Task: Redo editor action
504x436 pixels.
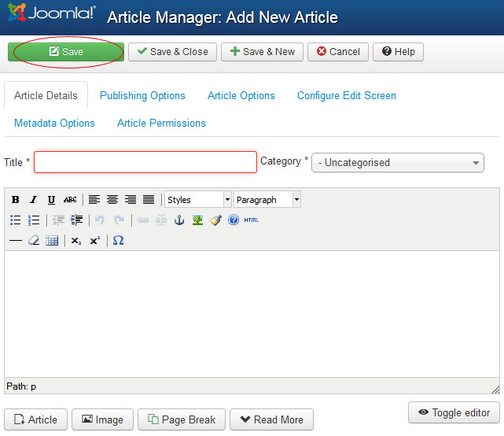Action: [119, 220]
